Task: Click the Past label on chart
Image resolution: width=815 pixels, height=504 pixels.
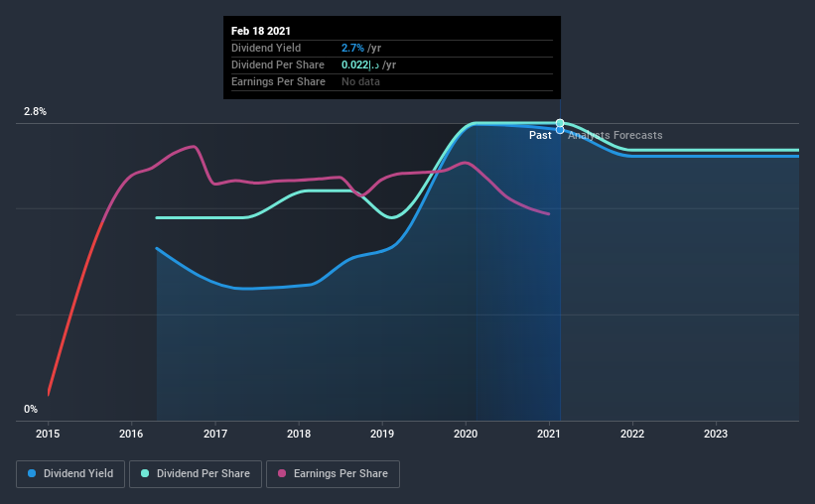Action: (x=540, y=136)
